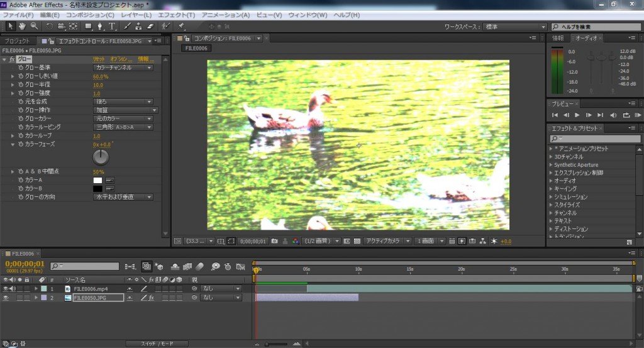644x348 pixels.
Task: Click the カラーフェーズ angle dial
Action: [101, 157]
